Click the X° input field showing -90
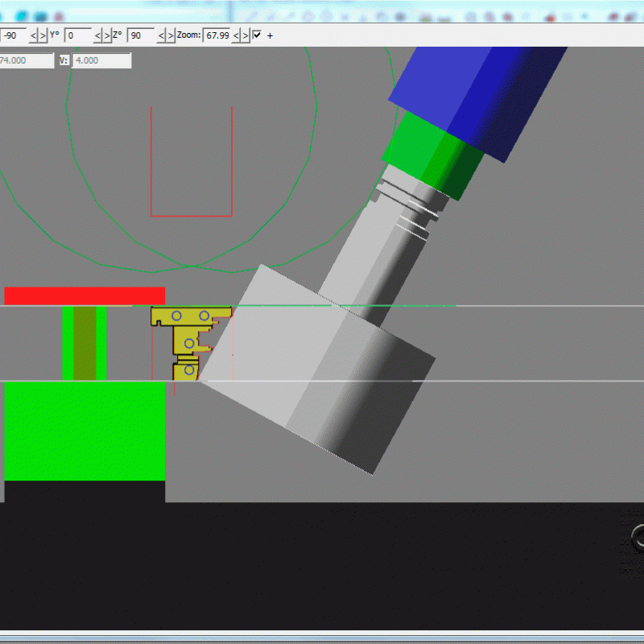This screenshot has width=644, height=644. 14,35
